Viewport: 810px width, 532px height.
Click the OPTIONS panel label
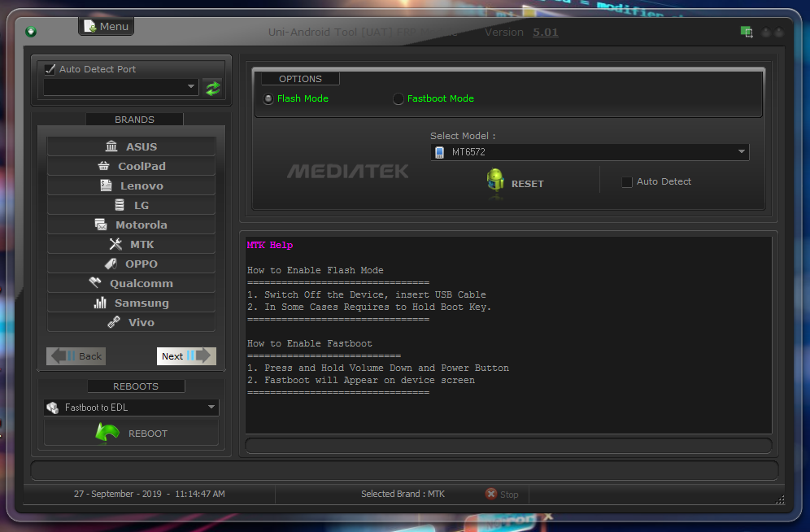coord(300,79)
